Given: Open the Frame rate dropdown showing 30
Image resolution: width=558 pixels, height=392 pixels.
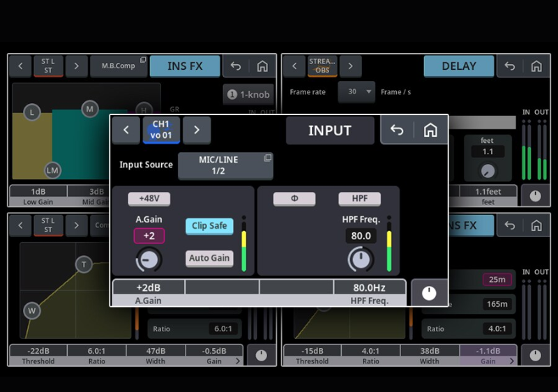Looking at the screenshot, I should tap(356, 92).
